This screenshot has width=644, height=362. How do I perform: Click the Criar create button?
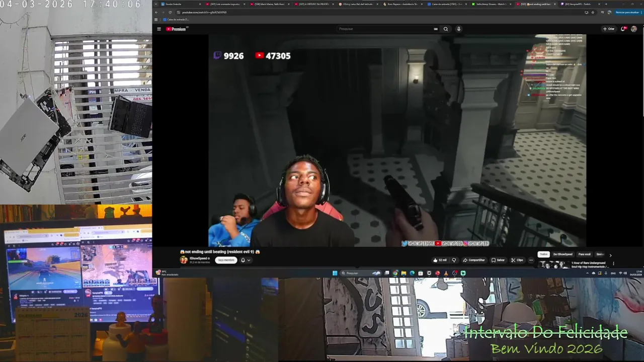click(609, 29)
